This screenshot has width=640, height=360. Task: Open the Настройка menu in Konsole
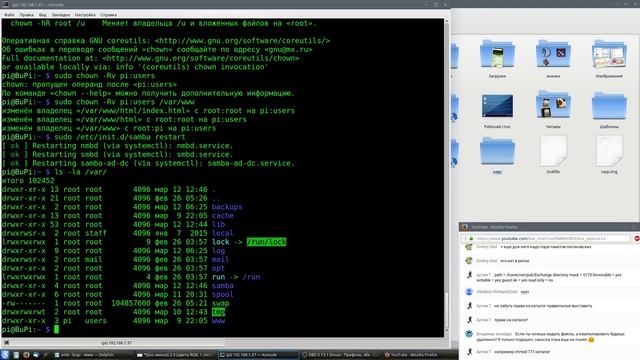point(85,15)
